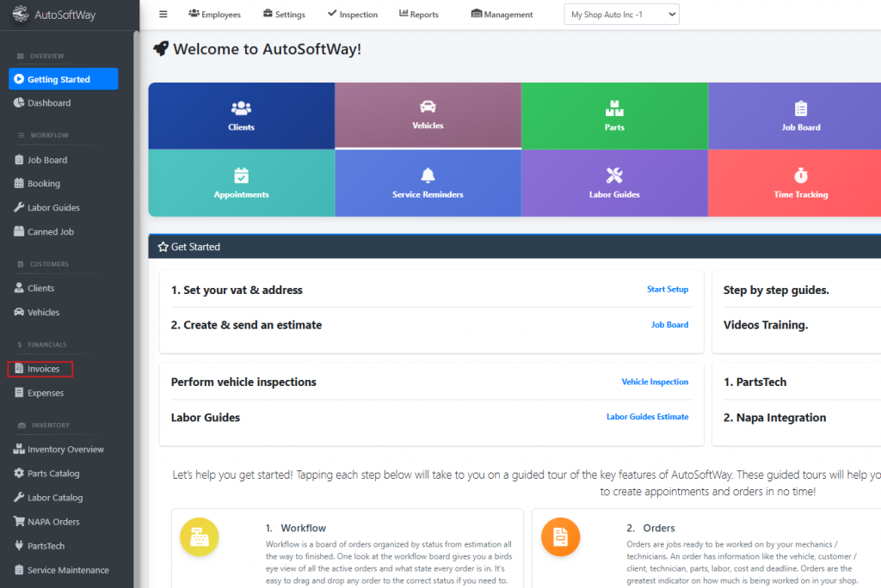Open the Management menu
Viewport: 881px width, 588px height.
(502, 15)
